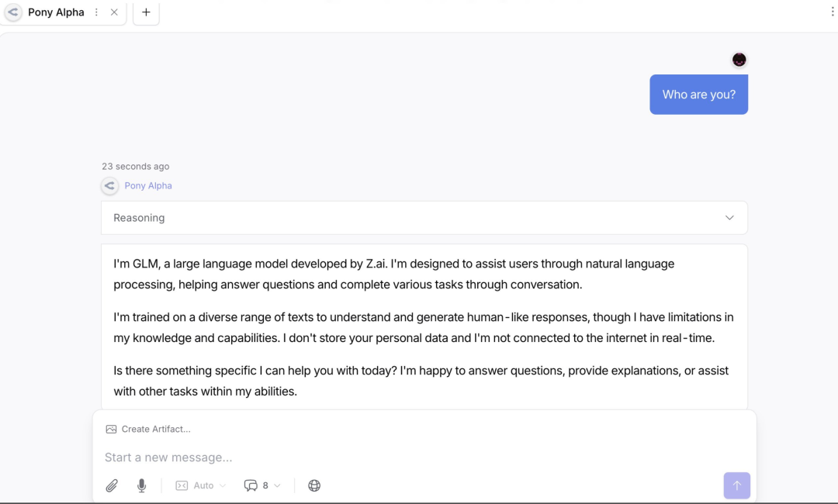Click the user avatar icon
Screen dimensions: 838x504
tap(739, 60)
